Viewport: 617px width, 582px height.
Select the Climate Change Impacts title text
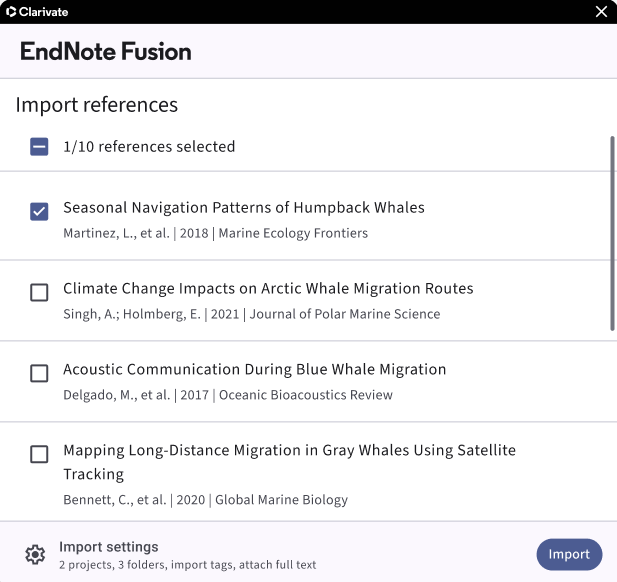268,288
